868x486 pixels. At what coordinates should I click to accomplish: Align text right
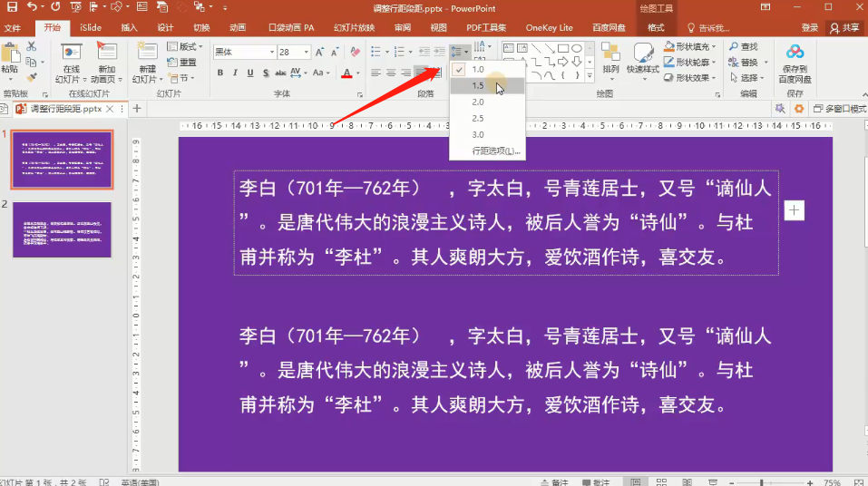click(x=406, y=73)
